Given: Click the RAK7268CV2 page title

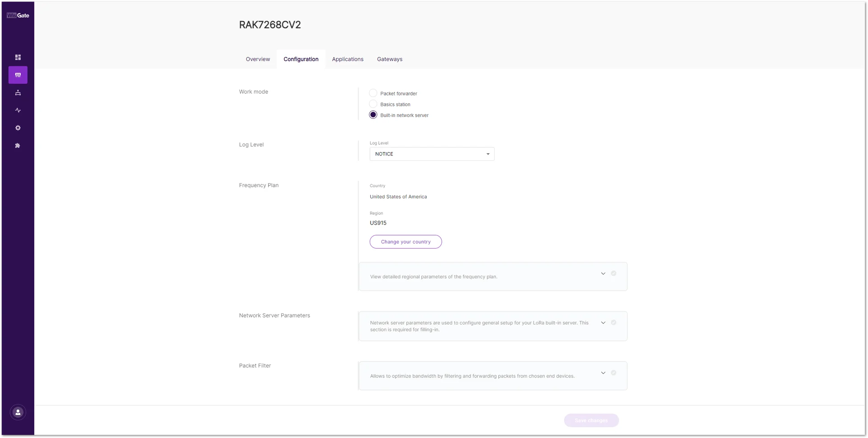Looking at the screenshot, I should tap(270, 25).
